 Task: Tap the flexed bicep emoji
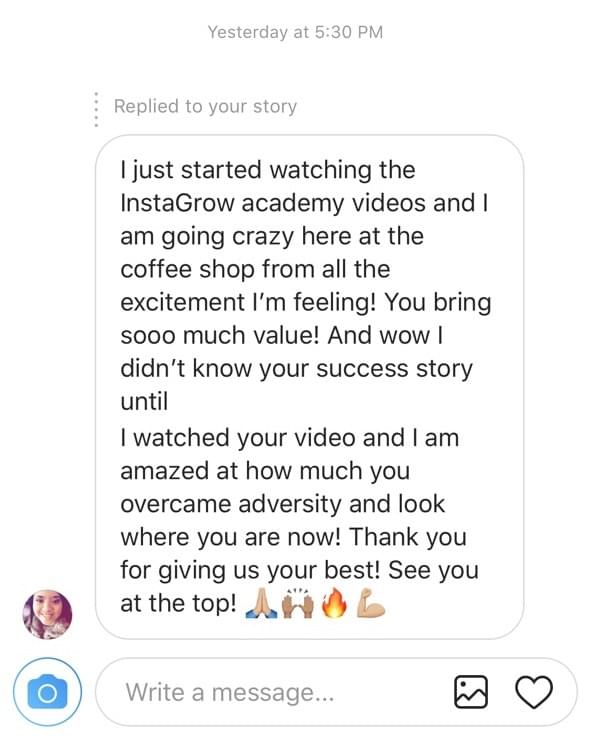pyautogui.click(x=371, y=604)
